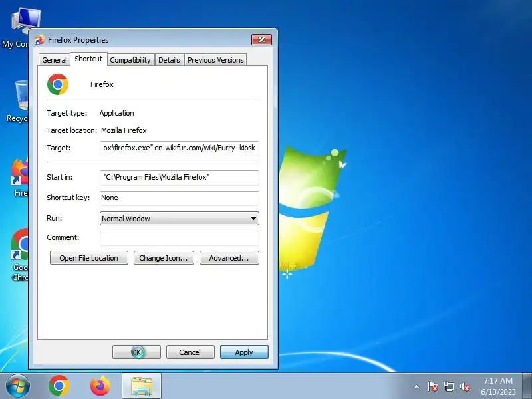Click the muted volume tray icon
532x399 pixels.
coord(465,386)
